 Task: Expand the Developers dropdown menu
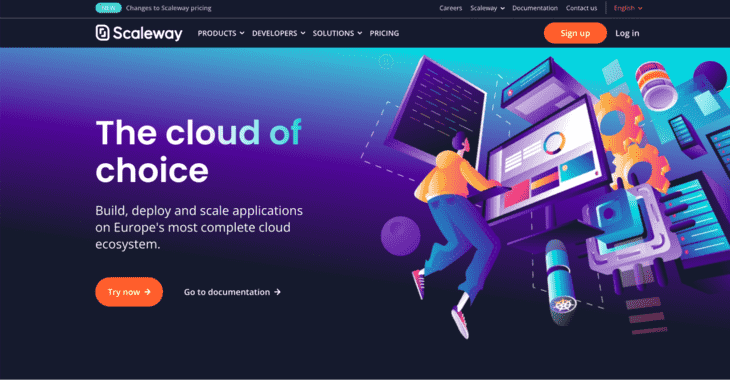click(x=278, y=33)
